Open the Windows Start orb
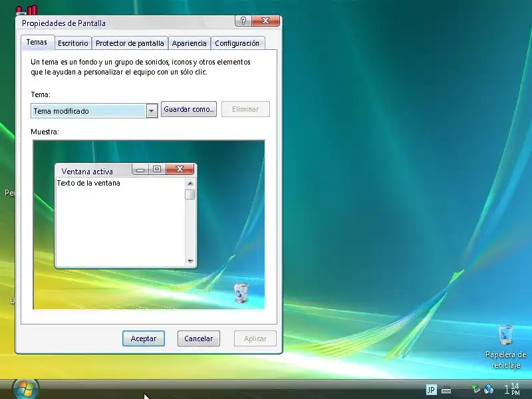 tap(25, 389)
